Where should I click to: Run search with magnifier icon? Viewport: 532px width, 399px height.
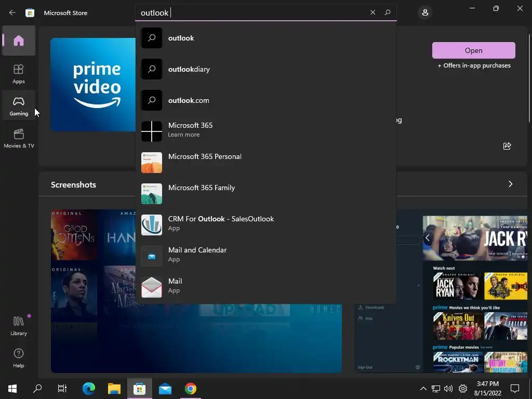point(388,12)
